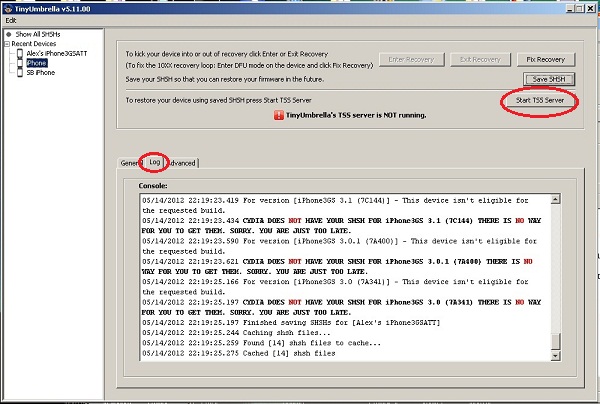The width and height of the screenshot is (600, 404).
Task: Click the Save SHSH button
Action: click(x=549, y=79)
